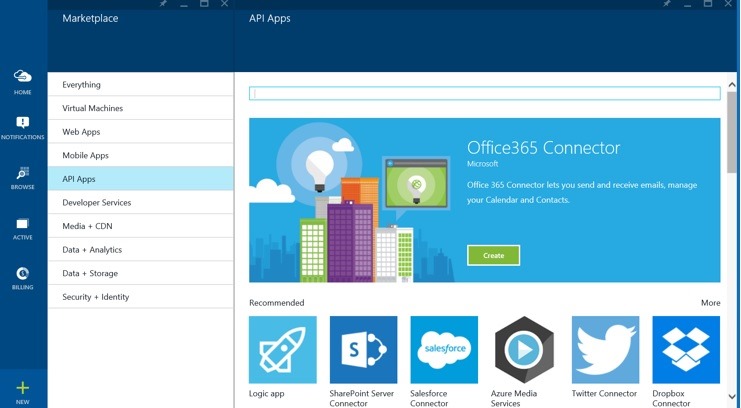The width and height of the screenshot is (741, 408).
Task: Maximize the API Apps blade
Action: coord(708,3)
